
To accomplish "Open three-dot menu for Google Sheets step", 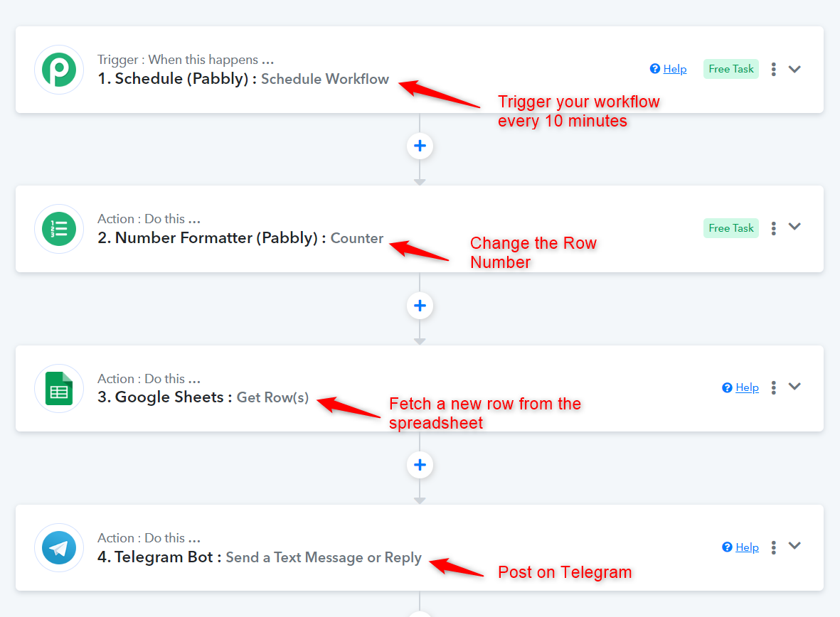I will point(774,387).
